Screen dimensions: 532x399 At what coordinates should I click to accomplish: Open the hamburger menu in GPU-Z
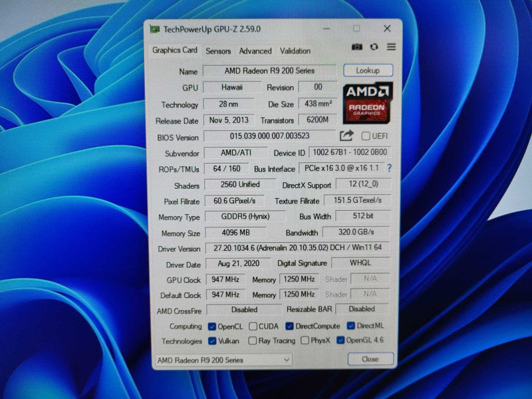pos(391,47)
